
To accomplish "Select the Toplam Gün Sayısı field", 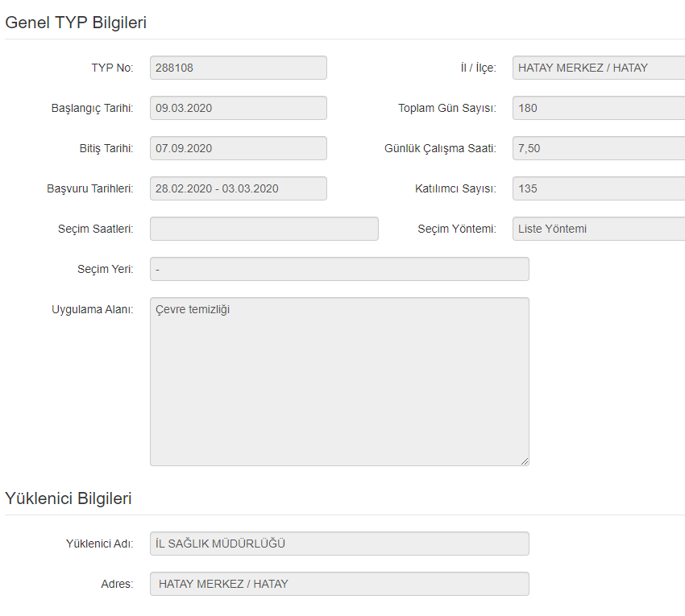I will (x=598, y=108).
